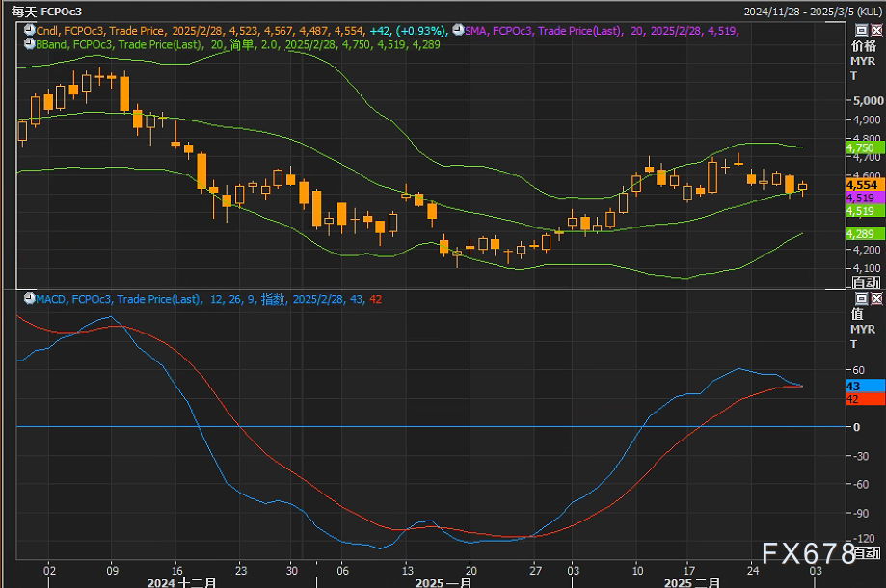The width and height of the screenshot is (886, 588).
Task: Click the 自动 button on the price axis
Action: click(x=865, y=282)
